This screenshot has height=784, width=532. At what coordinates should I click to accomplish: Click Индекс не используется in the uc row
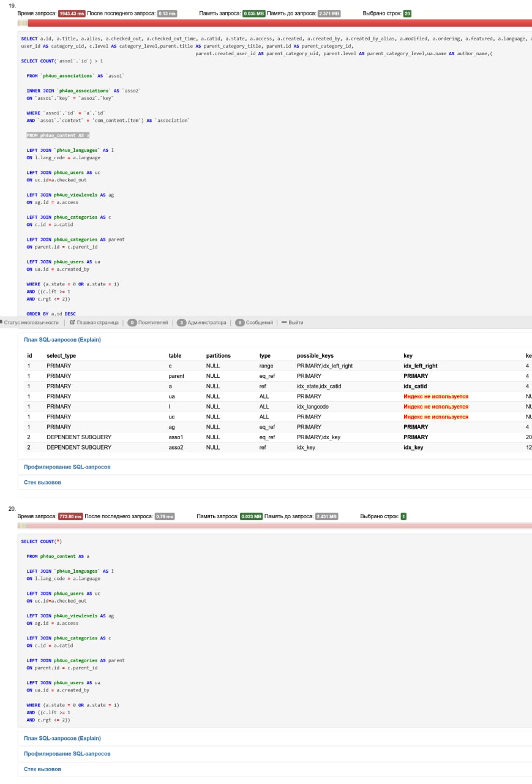pos(436,417)
